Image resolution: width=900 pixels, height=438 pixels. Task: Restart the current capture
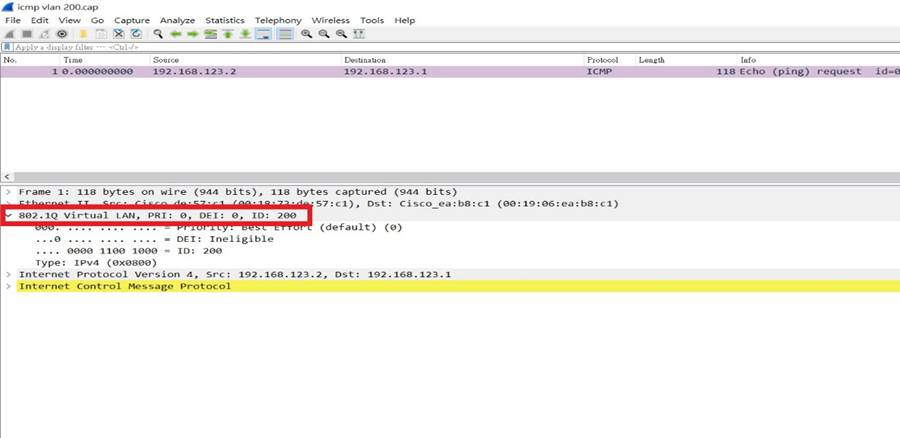44,34
